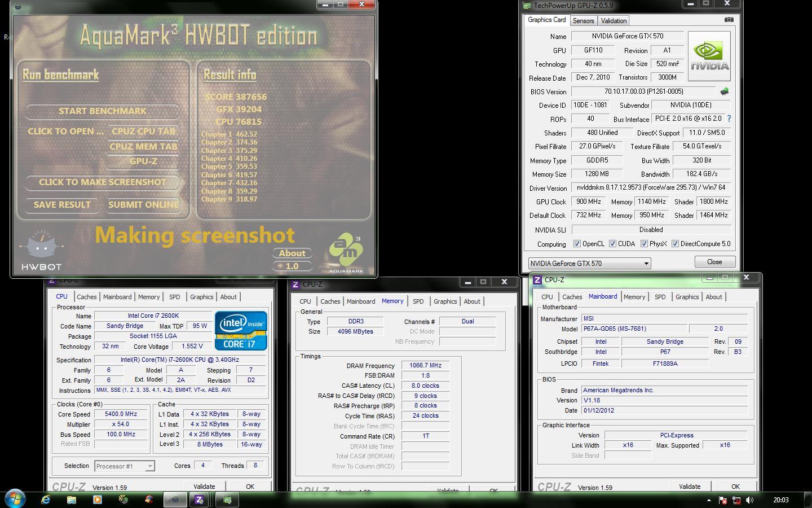Open the Processor #1 selection dropdown
Image resolution: width=812 pixels, height=508 pixels.
click(x=124, y=466)
